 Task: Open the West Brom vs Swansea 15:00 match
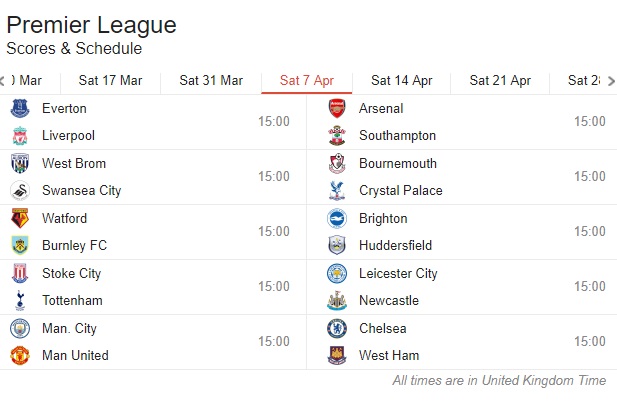[x=153, y=177]
